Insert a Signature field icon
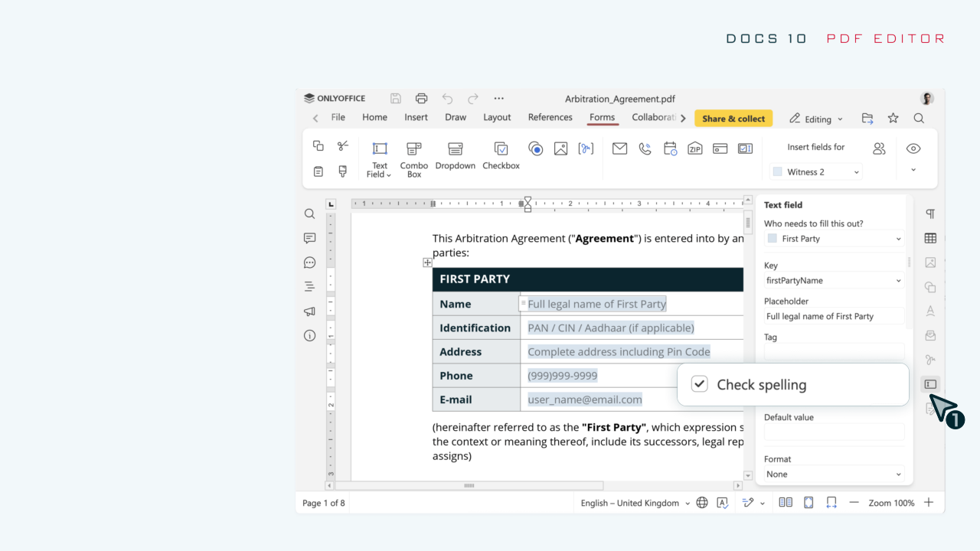The height and width of the screenshot is (551, 980). 586,148
